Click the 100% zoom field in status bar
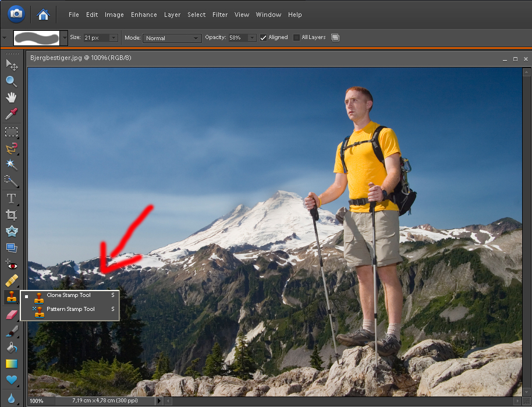This screenshot has width=532, height=407. click(37, 401)
